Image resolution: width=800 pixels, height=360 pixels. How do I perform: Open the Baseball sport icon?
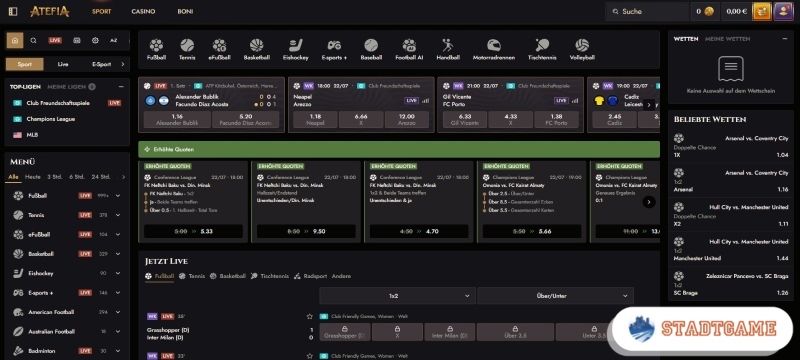click(x=371, y=45)
